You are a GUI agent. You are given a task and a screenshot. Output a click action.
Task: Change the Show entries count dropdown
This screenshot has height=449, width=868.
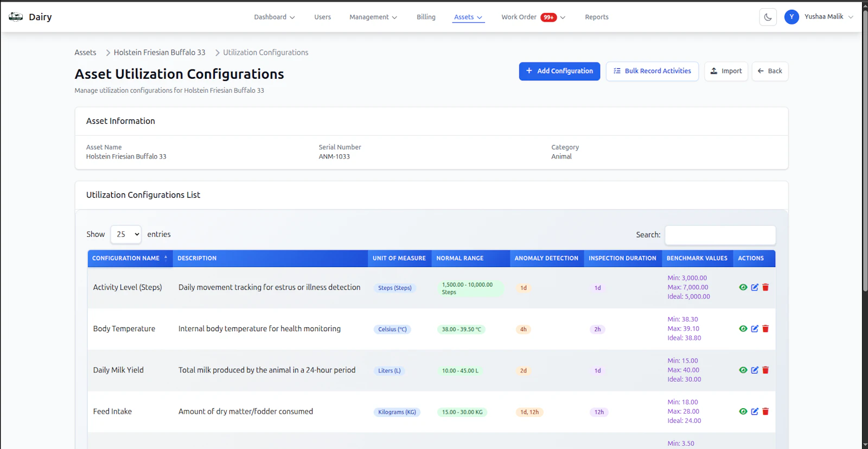tap(126, 235)
